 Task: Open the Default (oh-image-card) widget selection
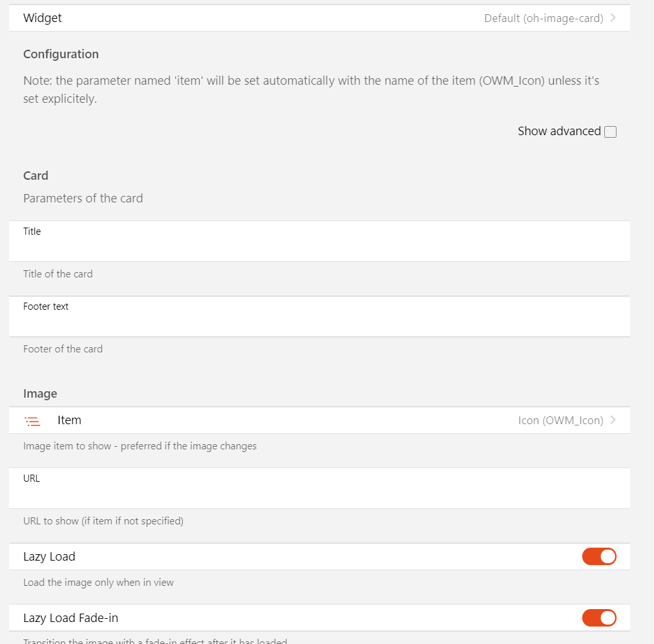[543, 18]
